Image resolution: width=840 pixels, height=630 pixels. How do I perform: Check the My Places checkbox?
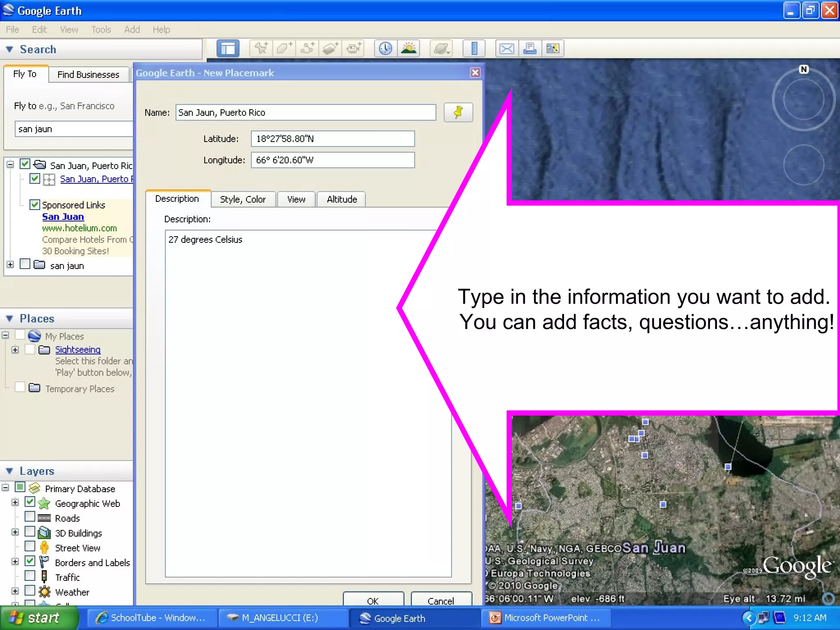20,335
